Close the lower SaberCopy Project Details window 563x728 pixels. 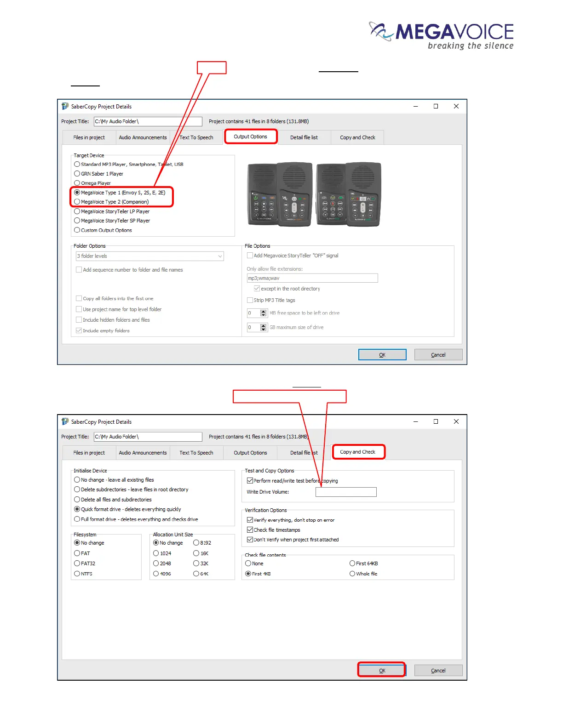pyautogui.click(x=456, y=421)
